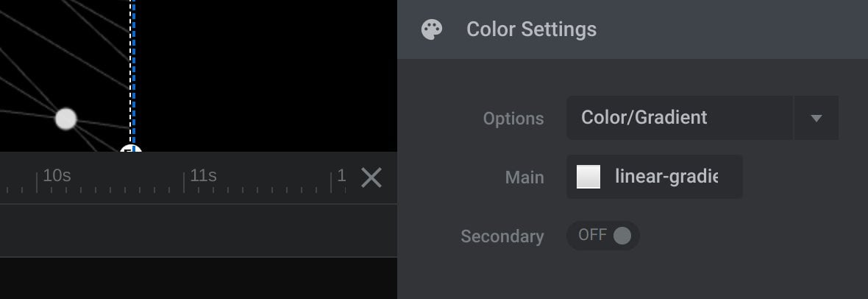Click the empty track row below the ruler
The height and width of the screenshot is (299, 868).
pos(198,231)
